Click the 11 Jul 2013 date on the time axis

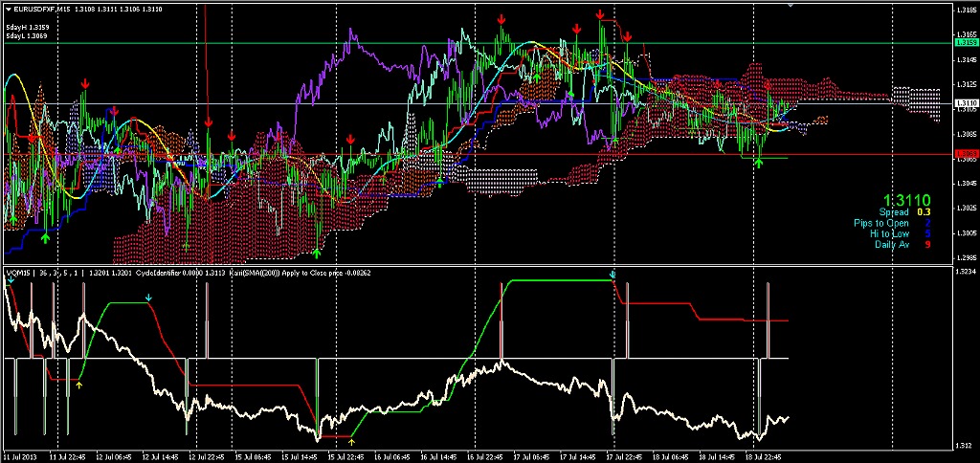(x=19, y=457)
